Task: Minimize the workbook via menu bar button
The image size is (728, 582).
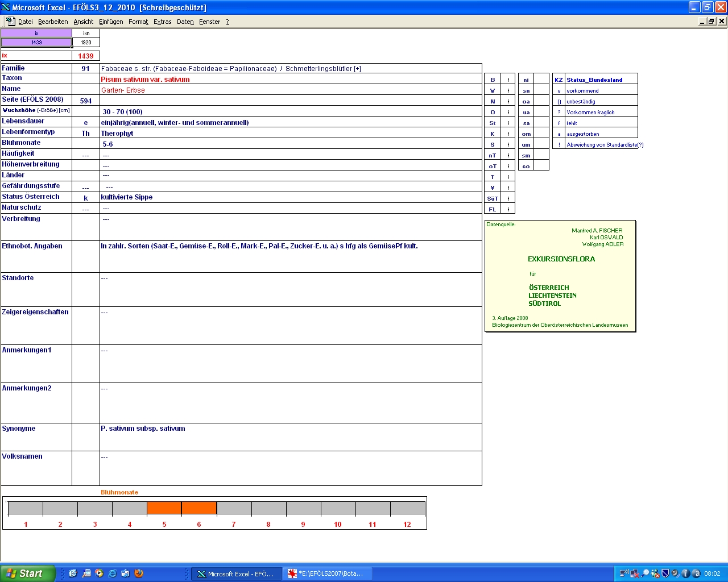Action: click(x=702, y=21)
